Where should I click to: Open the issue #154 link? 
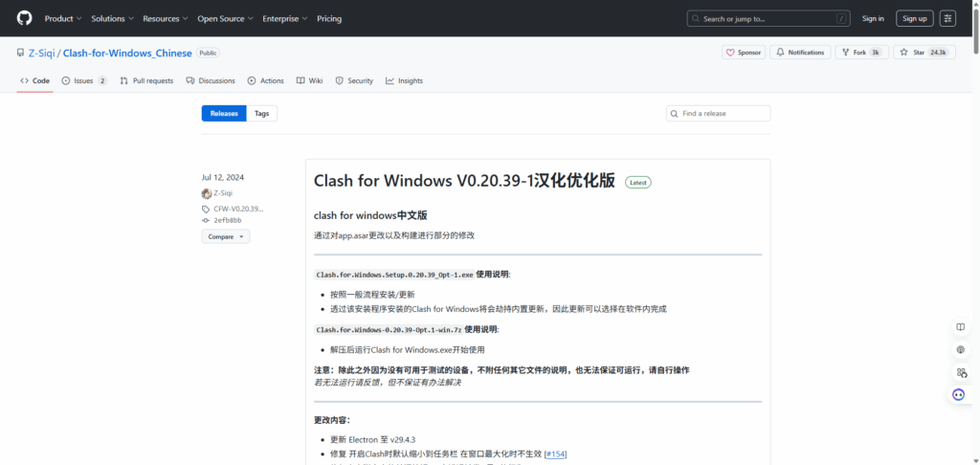(x=556, y=454)
